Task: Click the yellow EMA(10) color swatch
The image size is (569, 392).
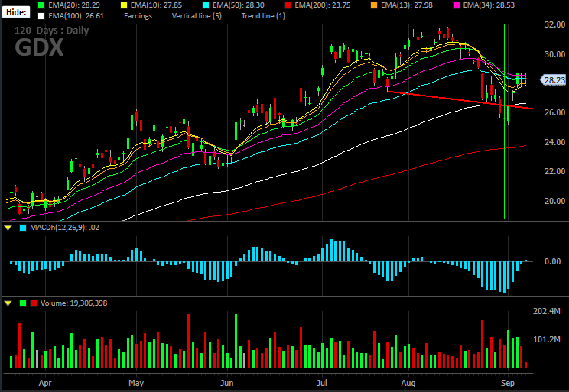Action: [x=123, y=5]
